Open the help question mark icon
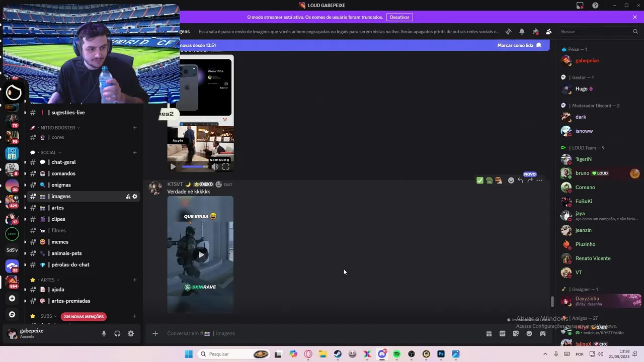 click(x=595, y=6)
